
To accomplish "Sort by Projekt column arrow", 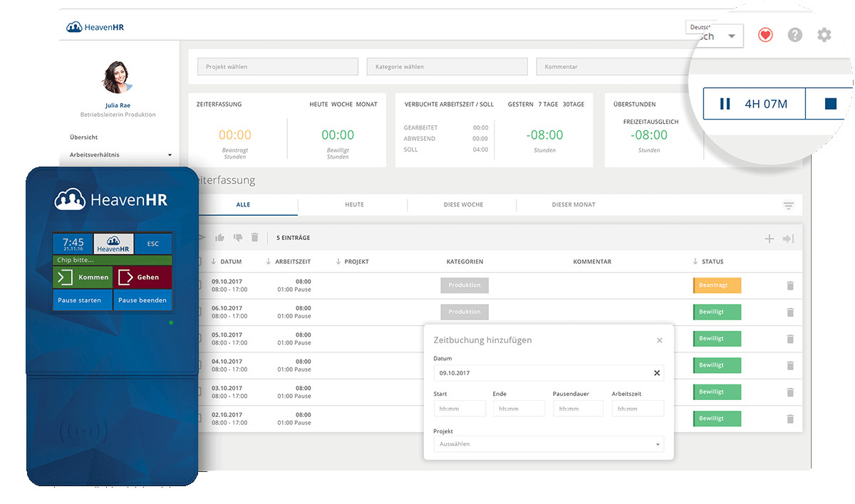I will (x=338, y=261).
